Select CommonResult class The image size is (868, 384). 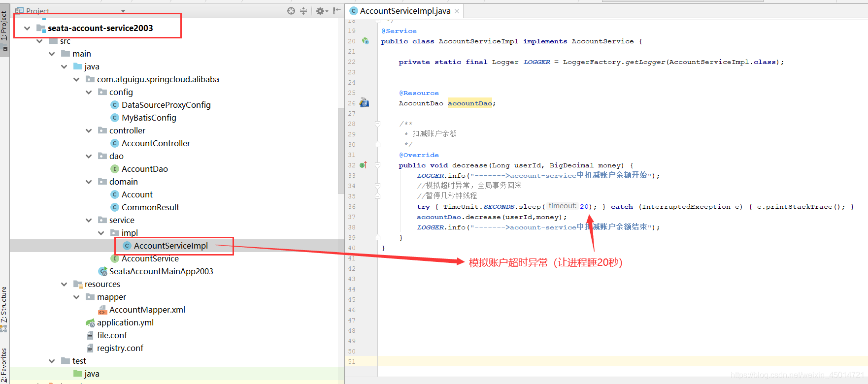[x=150, y=207]
